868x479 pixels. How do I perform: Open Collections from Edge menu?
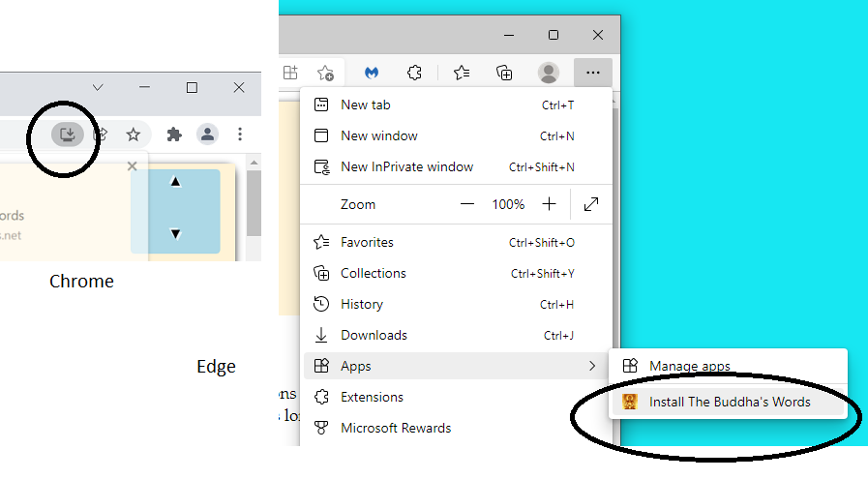[456, 273]
